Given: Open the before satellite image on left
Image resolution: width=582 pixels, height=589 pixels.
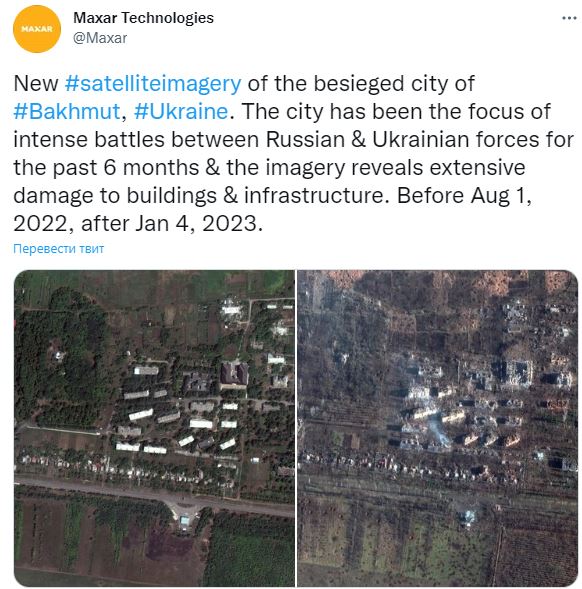Looking at the screenshot, I should pyautogui.click(x=154, y=428).
